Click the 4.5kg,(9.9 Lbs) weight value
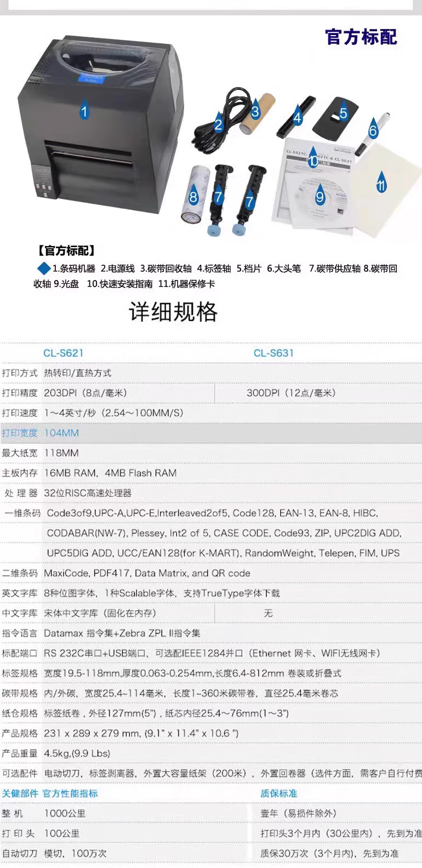 (x=77, y=753)
